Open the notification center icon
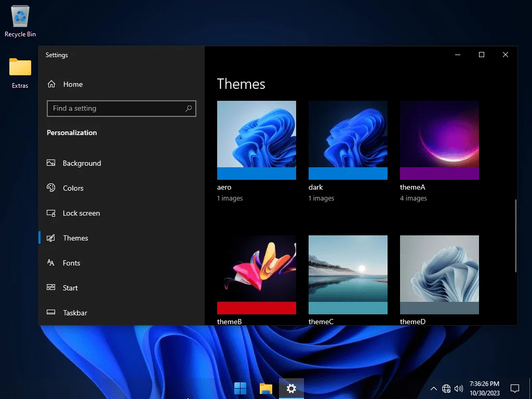The height and width of the screenshot is (399, 532). 515,389
